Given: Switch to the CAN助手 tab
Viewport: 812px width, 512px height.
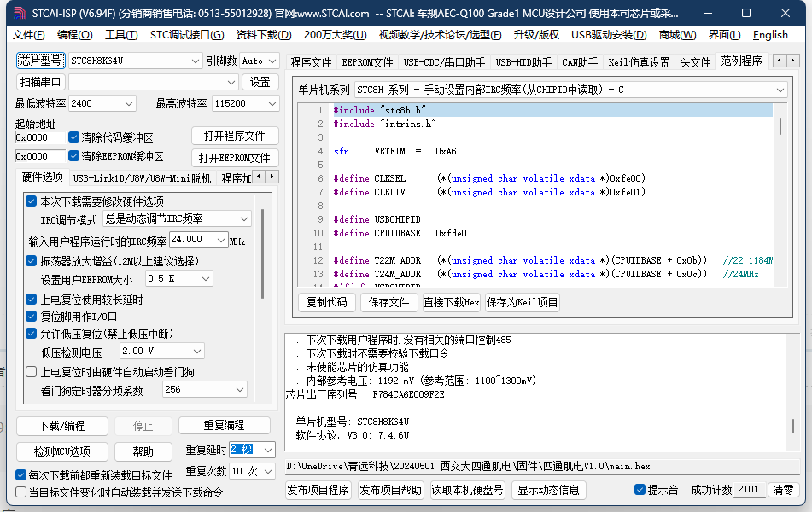Looking at the screenshot, I should (x=580, y=62).
